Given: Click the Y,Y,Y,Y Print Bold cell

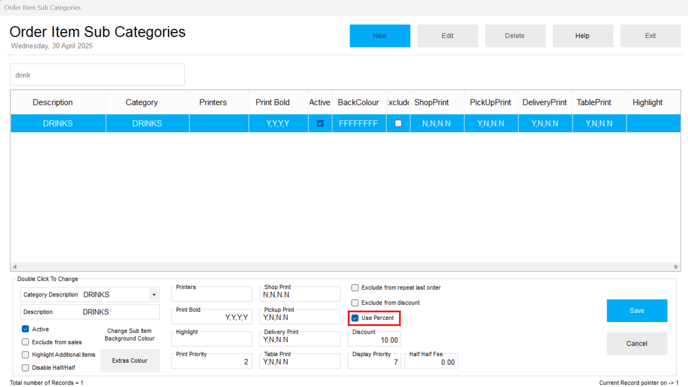Looking at the screenshot, I should click(278, 123).
